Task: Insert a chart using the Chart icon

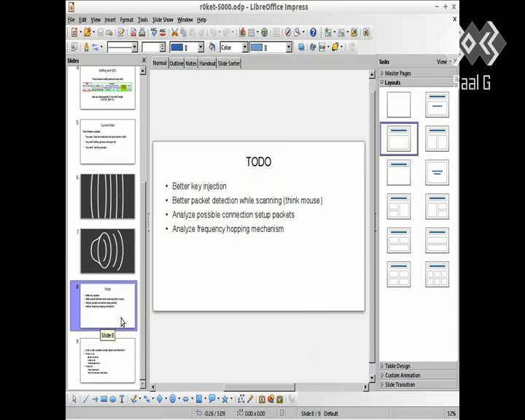Action: click(242, 32)
